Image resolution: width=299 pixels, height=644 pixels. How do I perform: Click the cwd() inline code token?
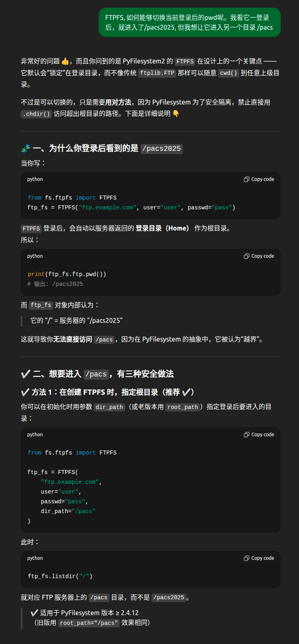pos(228,73)
